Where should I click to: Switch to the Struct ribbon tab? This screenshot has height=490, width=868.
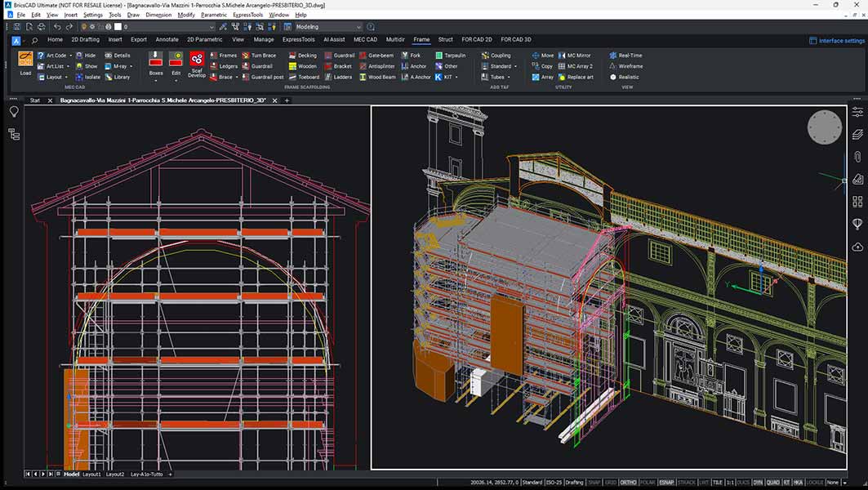(x=445, y=39)
